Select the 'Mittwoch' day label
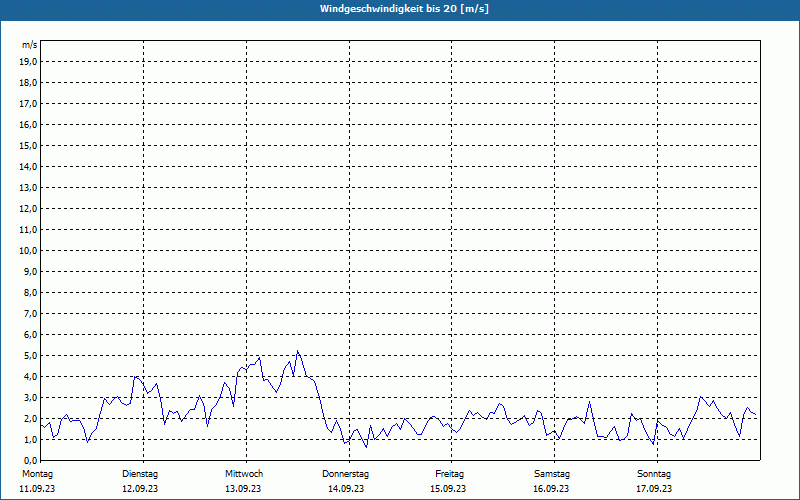Viewport: 800px width, 500px height. [x=244, y=474]
